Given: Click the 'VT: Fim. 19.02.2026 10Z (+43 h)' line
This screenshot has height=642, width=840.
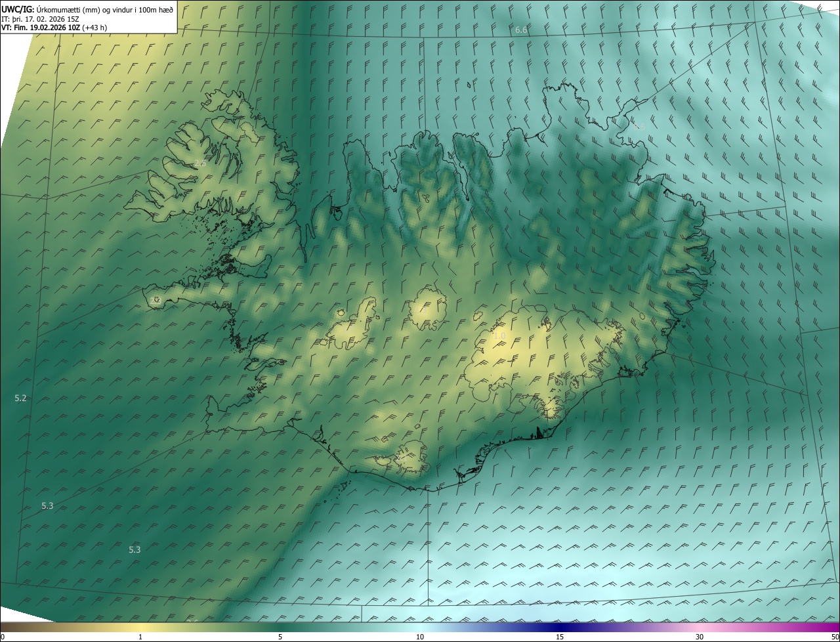Looking at the screenshot, I should coord(54,28).
